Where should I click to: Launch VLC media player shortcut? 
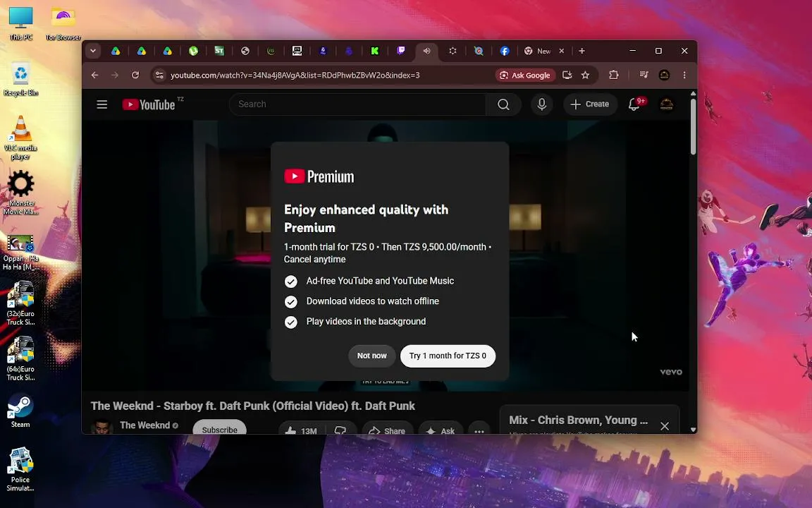point(20,138)
